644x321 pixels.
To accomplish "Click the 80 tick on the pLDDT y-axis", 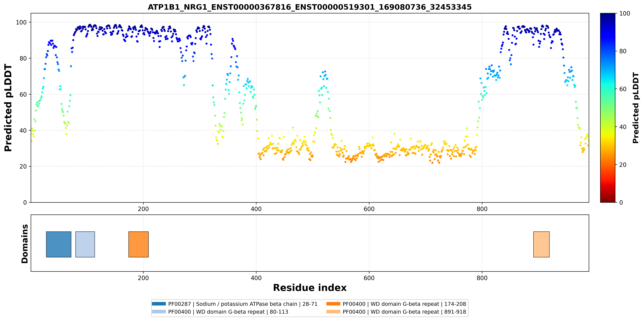I will pyautogui.click(x=23, y=58).
